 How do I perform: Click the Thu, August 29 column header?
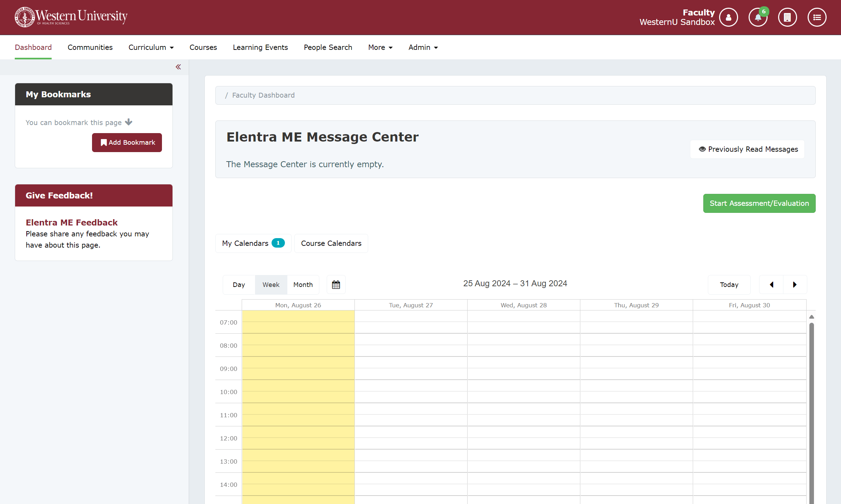click(636, 305)
